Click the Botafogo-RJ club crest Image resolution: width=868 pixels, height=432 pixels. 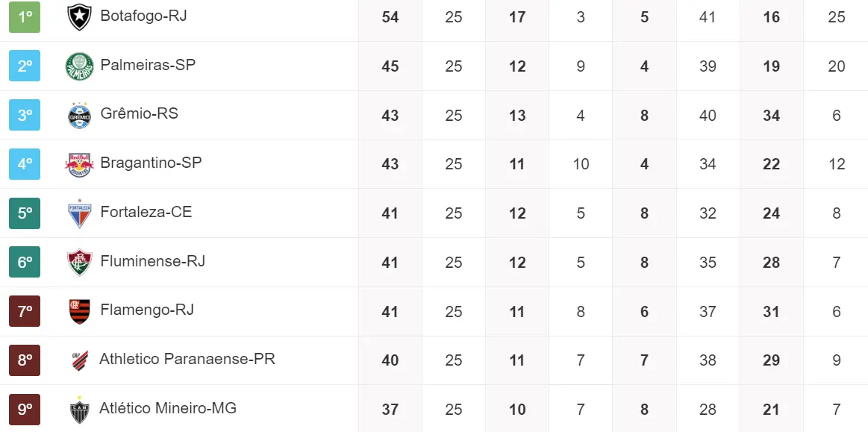pos(79,17)
